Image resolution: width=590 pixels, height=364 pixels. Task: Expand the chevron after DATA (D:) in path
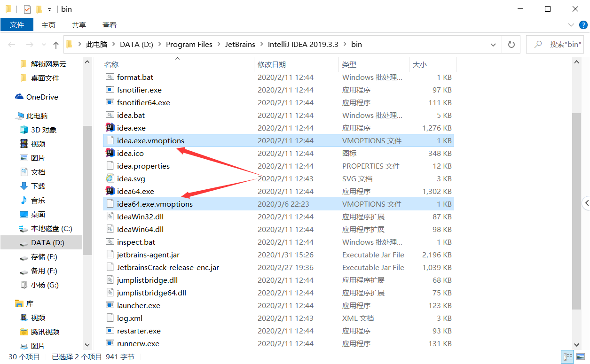(160, 45)
